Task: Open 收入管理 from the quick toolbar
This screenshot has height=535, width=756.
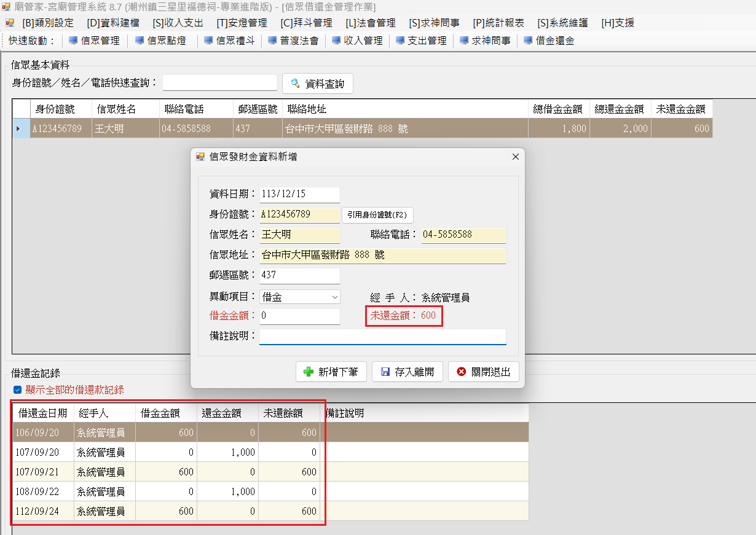Action: 357,41
